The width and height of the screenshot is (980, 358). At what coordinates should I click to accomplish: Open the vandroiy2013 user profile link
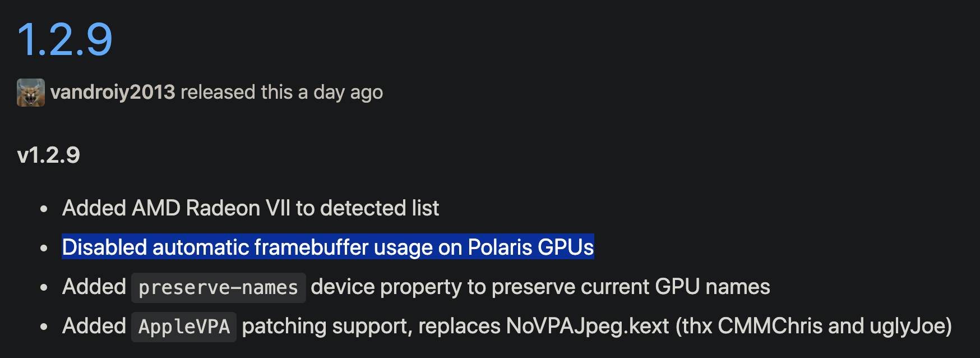tap(112, 92)
